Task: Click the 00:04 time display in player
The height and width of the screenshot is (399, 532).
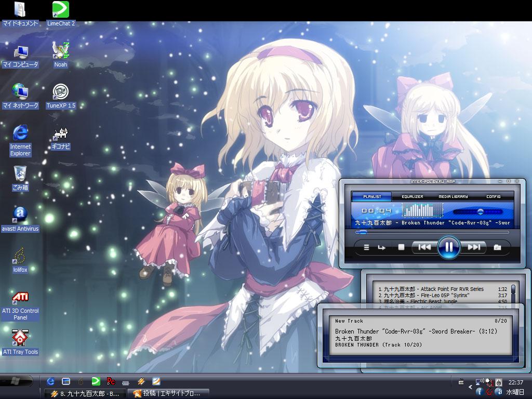Action: pyautogui.click(x=376, y=211)
